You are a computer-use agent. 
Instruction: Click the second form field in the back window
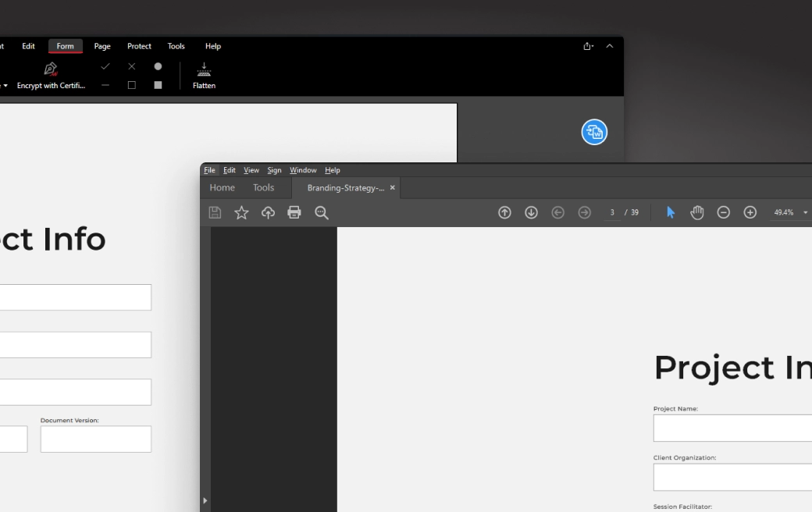(76, 345)
